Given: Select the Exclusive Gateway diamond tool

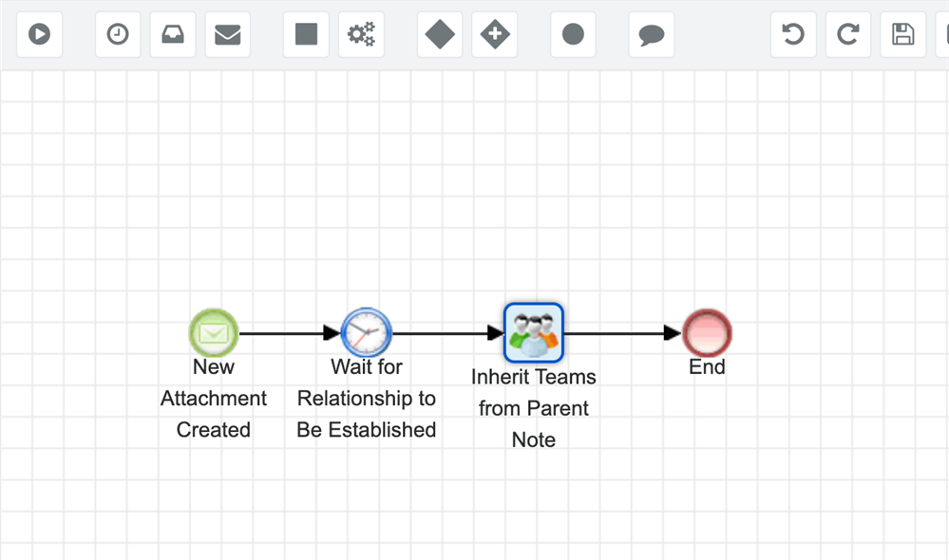Looking at the screenshot, I should click(440, 35).
